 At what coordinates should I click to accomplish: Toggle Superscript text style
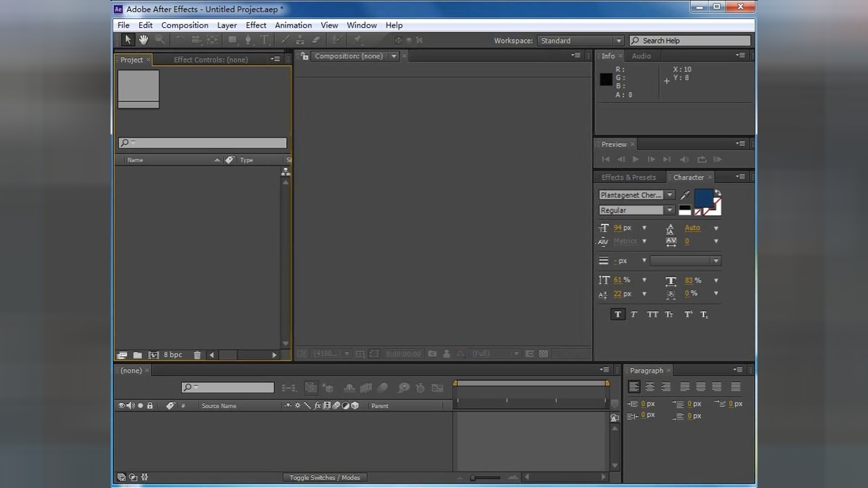click(x=688, y=314)
